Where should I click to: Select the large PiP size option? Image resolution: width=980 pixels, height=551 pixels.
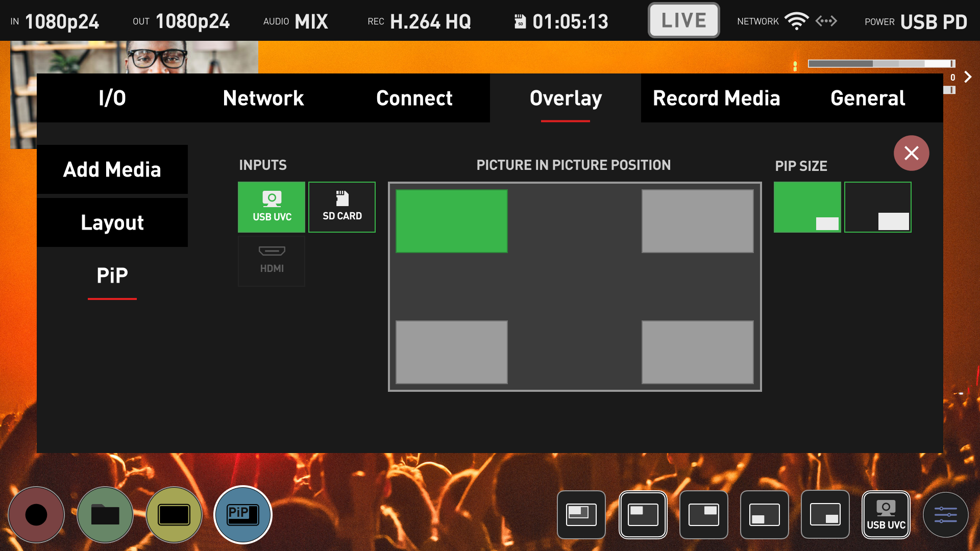[877, 207]
